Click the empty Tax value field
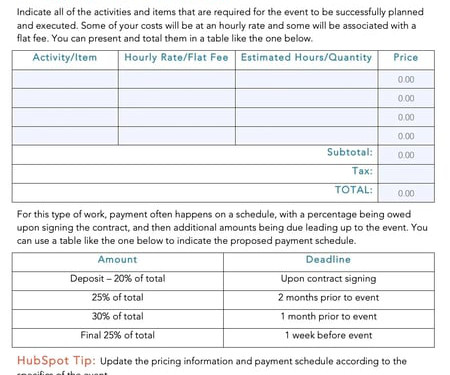The height and width of the screenshot is (375, 450). (x=406, y=174)
